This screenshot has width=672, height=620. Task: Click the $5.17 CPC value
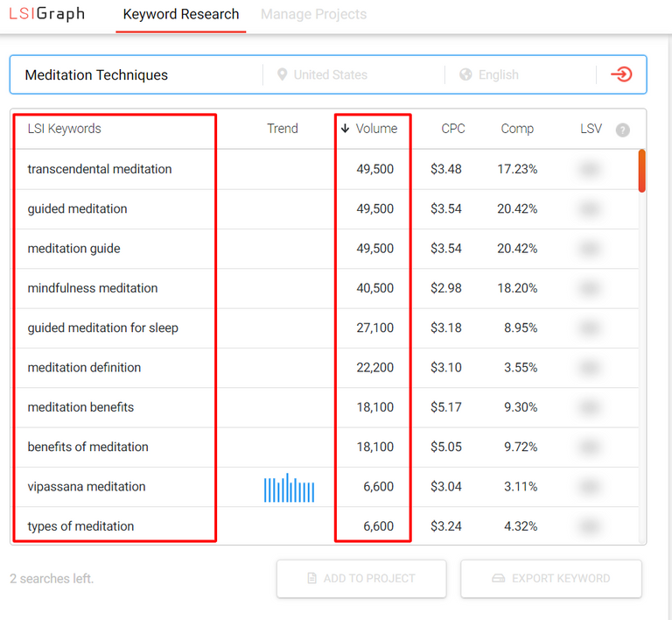(x=446, y=407)
